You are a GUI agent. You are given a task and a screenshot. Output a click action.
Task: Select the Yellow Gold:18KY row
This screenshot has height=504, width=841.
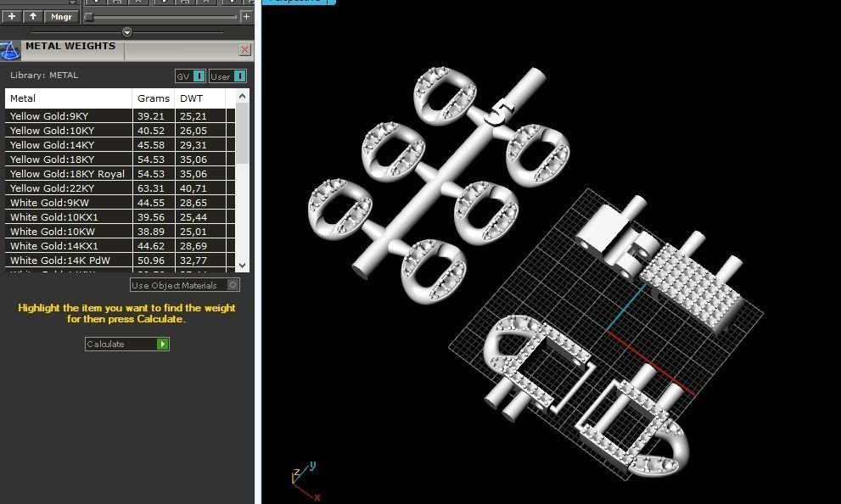[121, 160]
